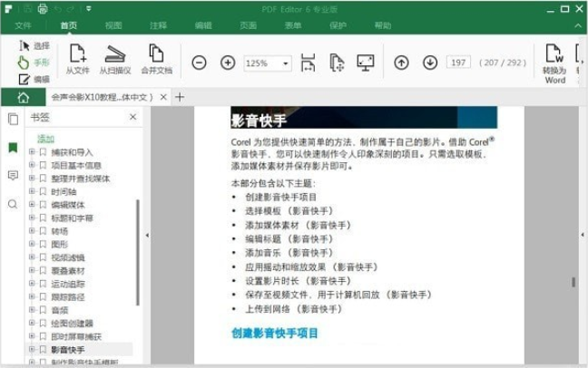Close the 书签 bookmark panel
This screenshot has height=368, width=588.
point(132,117)
